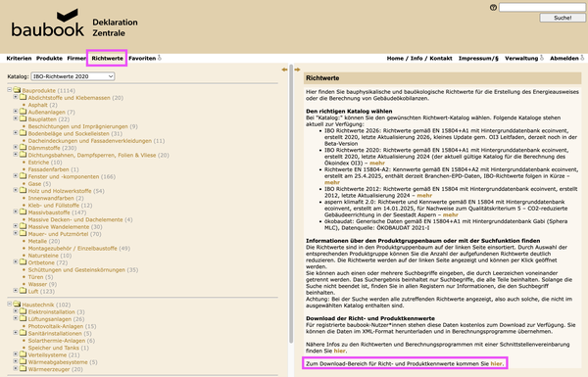Click the Dämmstoffe folder icon
The height and width of the screenshot is (377, 588).
pyautogui.click(x=23, y=147)
